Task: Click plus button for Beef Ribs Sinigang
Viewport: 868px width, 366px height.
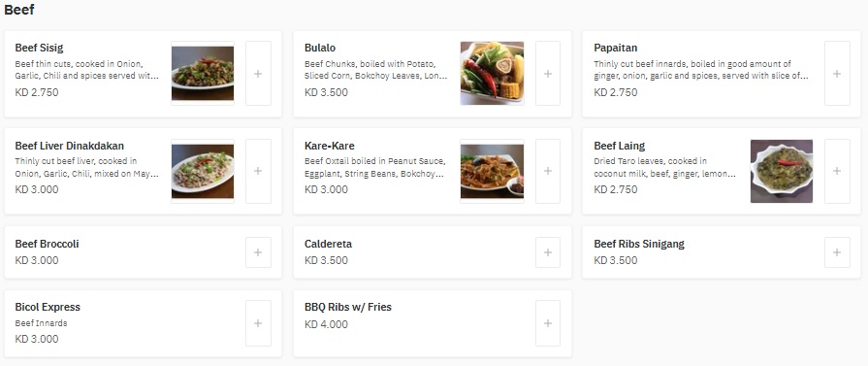Action: pyautogui.click(x=837, y=252)
